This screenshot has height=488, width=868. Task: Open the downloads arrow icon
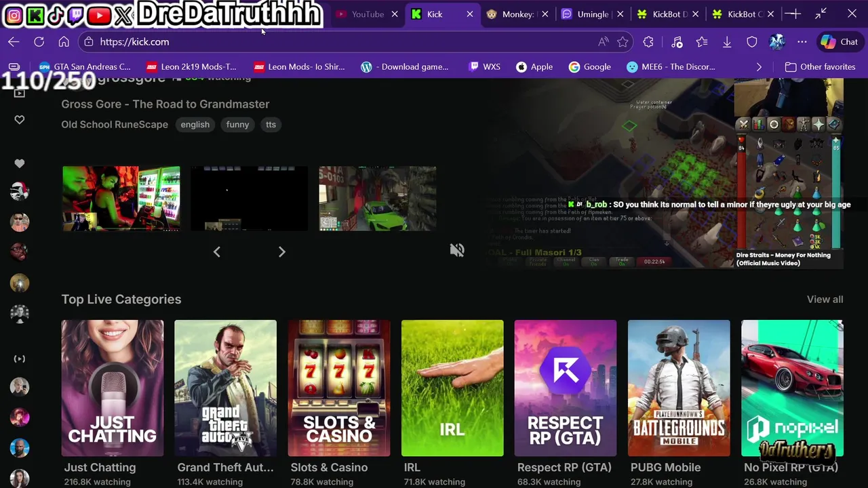click(727, 42)
